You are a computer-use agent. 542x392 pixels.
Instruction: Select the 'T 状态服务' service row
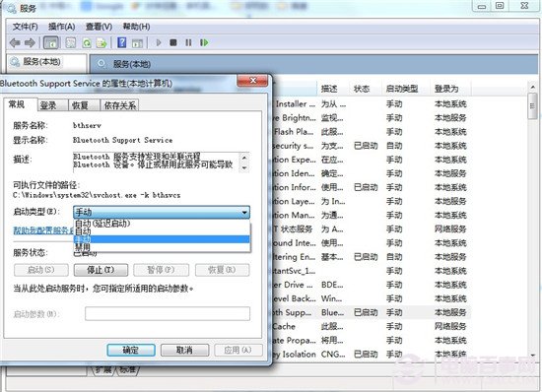(372, 229)
